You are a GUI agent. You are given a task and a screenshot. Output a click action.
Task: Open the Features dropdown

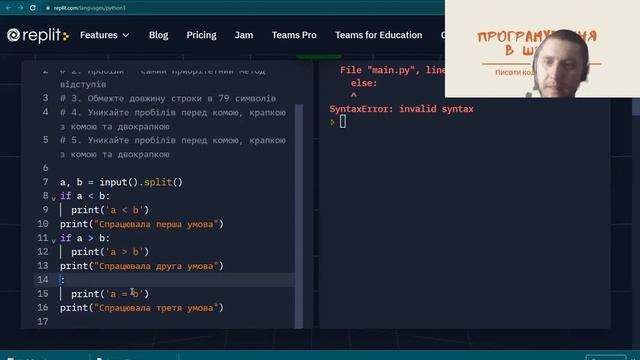click(x=104, y=36)
